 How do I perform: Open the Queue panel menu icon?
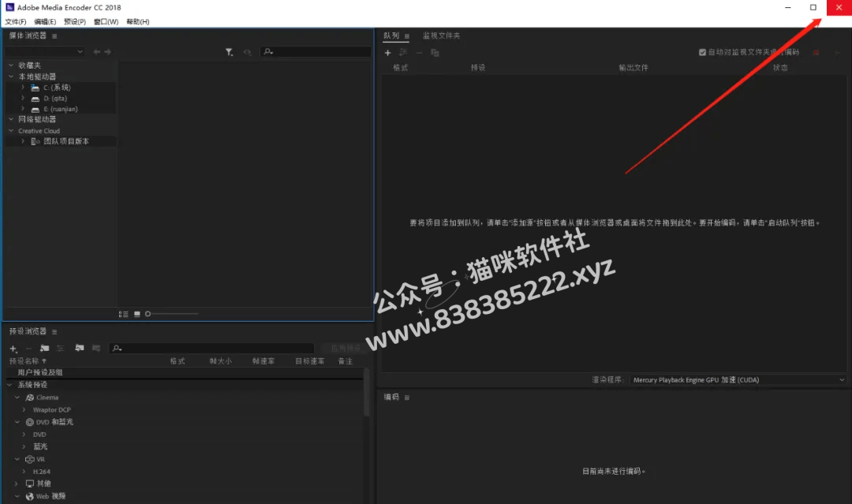click(x=406, y=36)
